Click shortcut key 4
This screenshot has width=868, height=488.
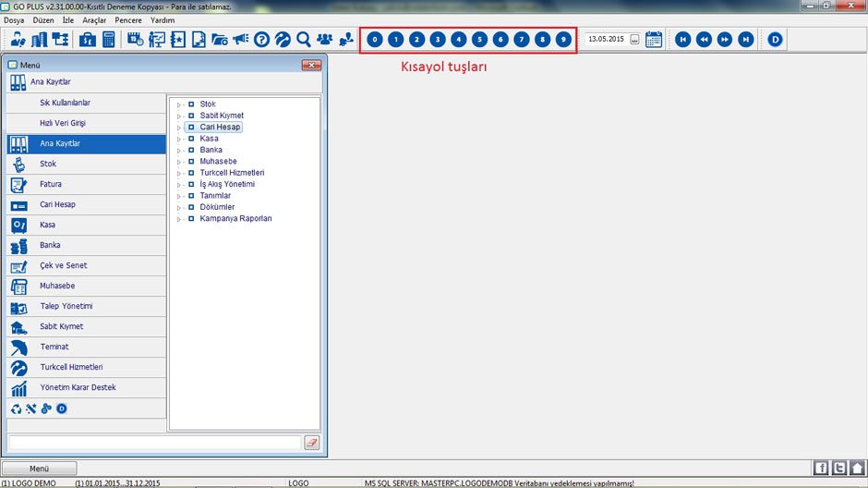tap(459, 40)
